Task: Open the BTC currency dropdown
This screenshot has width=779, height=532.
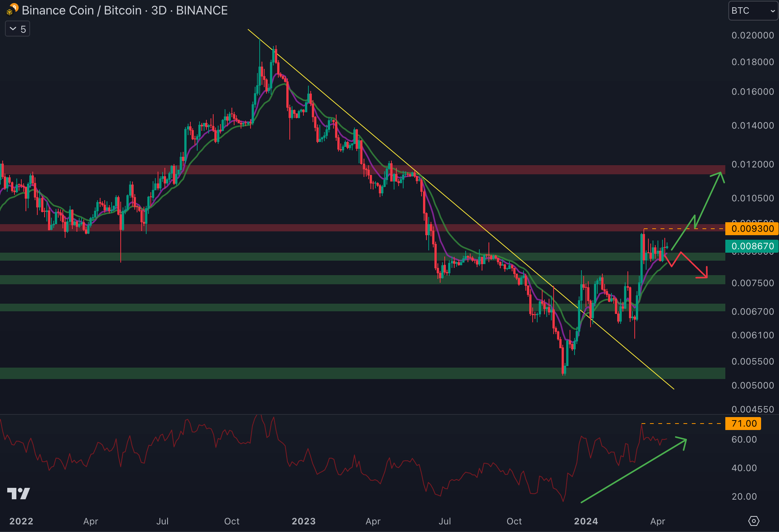Action: coord(753,11)
